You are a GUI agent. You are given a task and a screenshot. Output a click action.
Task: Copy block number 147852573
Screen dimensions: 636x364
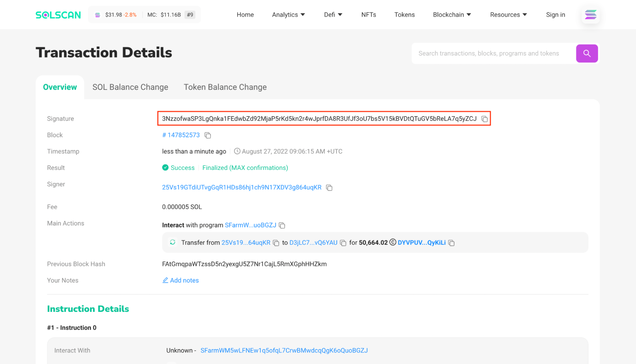pos(208,136)
